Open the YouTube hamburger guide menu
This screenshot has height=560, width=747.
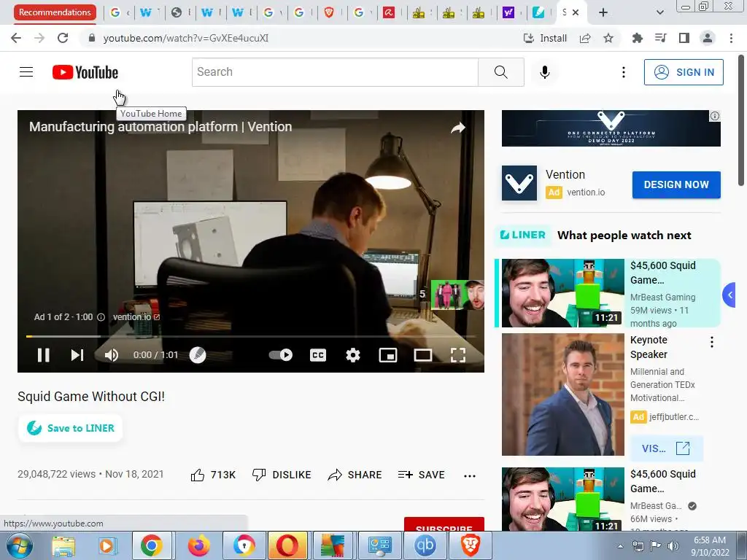26,72
